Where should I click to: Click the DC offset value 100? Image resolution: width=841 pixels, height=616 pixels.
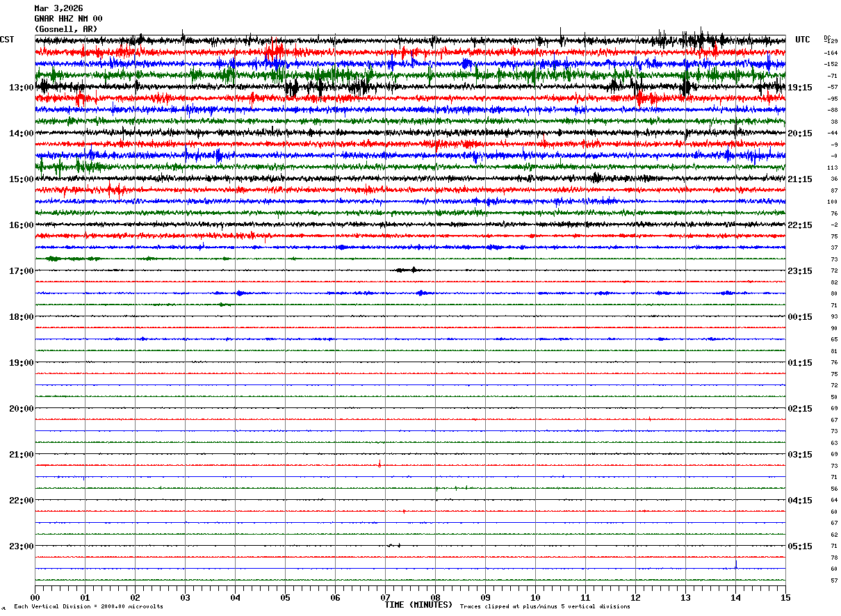pyautogui.click(x=833, y=202)
